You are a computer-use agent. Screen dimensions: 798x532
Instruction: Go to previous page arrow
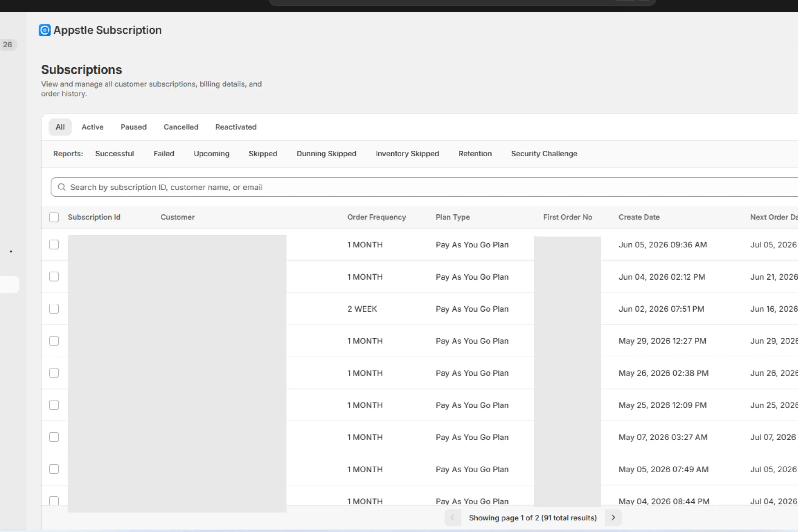click(x=452, y=517)
